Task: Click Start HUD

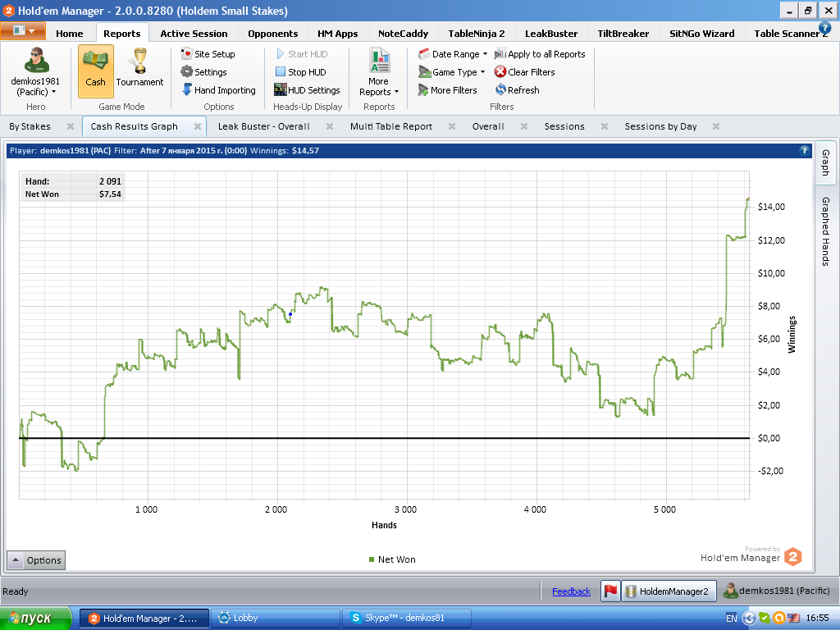Action: click(302, 54)
